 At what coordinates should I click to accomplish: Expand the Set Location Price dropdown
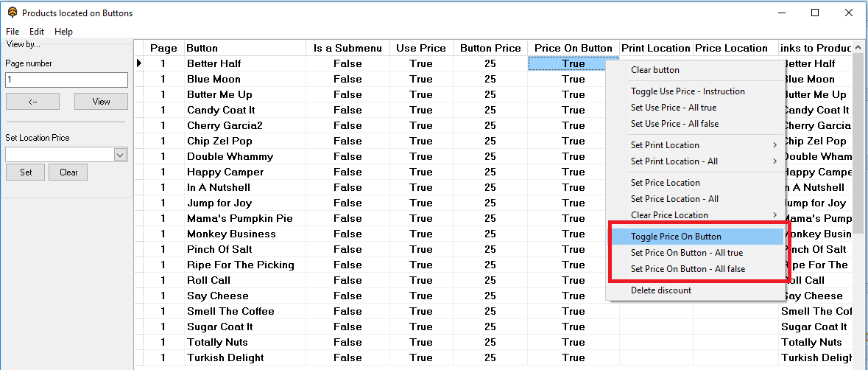point(121,155)
